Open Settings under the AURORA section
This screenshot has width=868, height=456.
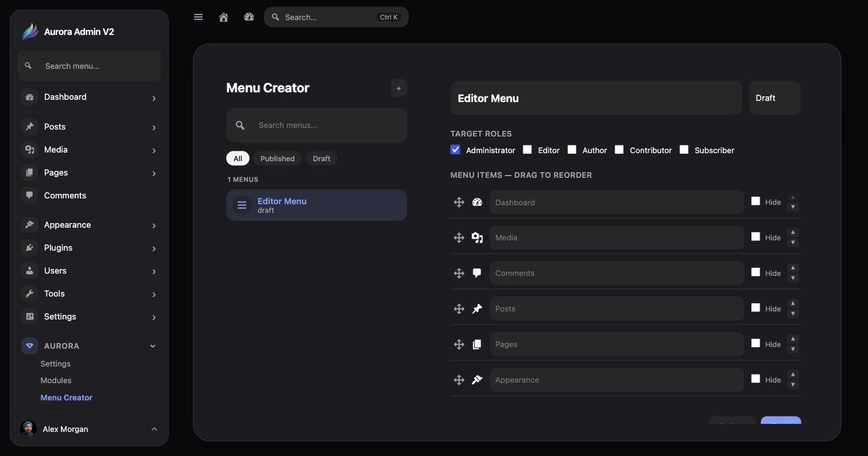point(56,364)
